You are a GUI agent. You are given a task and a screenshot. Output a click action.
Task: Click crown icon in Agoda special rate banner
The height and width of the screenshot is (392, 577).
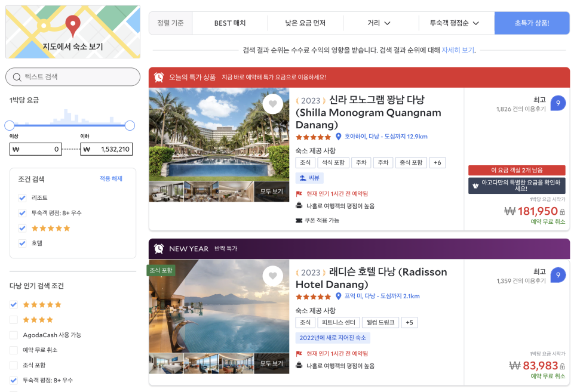pos(475,186)
